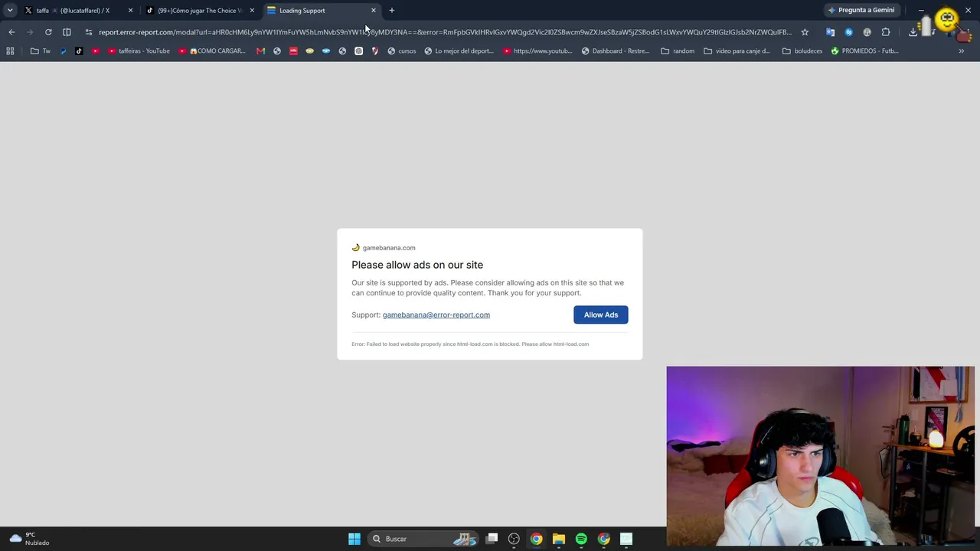Open the https://www.youtub... bookmark
Viewport: 980px width, 551px height.
coord(537,51)
